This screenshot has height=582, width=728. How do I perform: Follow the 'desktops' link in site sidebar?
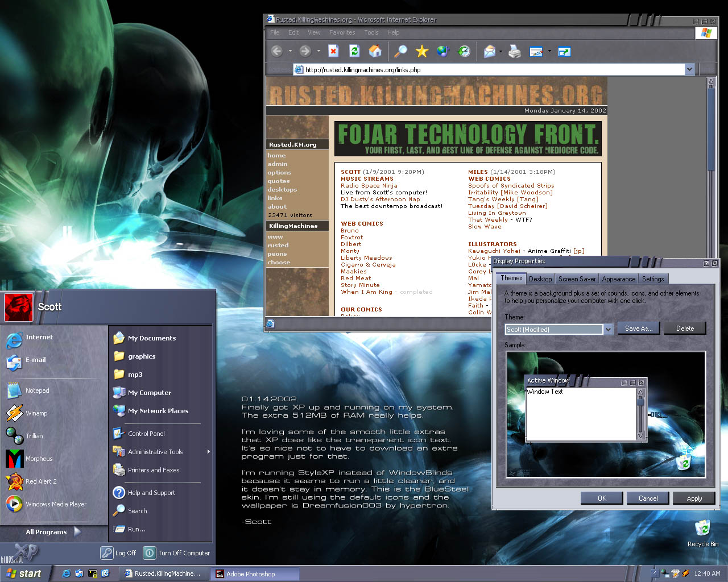[x=282, y=189]
